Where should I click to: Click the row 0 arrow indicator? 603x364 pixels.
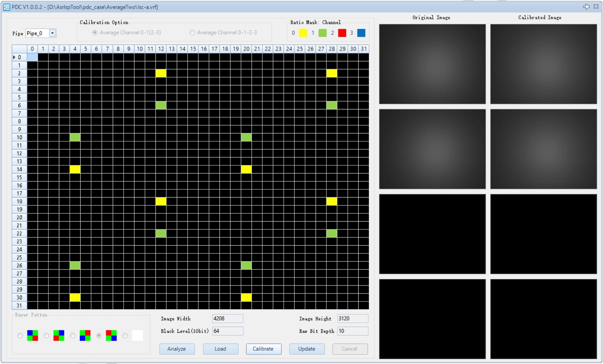[x=14, y=57]
